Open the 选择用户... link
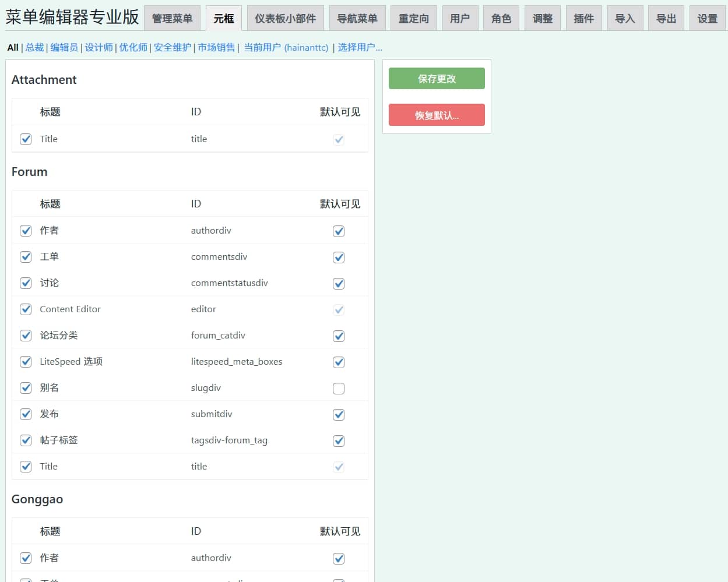This screenshot has height=582, width=728. tap(360, 48)
